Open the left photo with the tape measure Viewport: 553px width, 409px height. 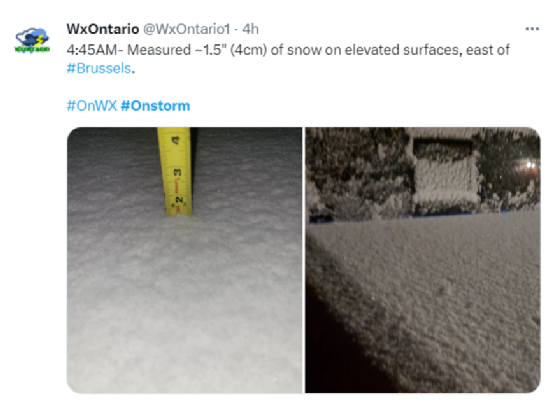pyautogui.click(x=184, y=260)
